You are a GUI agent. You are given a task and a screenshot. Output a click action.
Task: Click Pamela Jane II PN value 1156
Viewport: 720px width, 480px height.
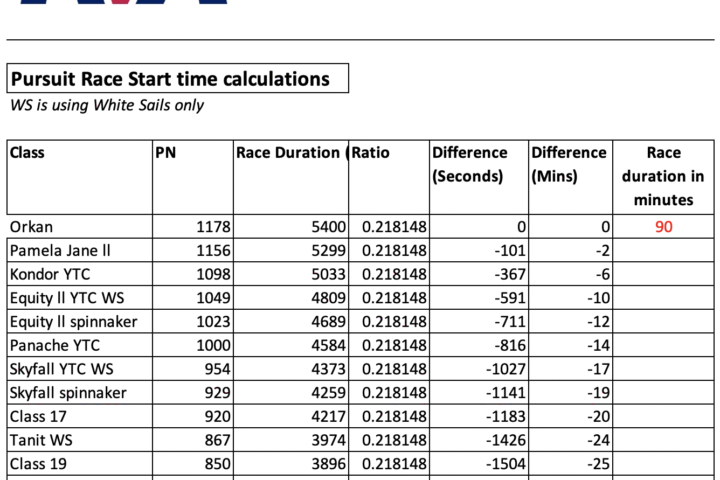(212, 250)
